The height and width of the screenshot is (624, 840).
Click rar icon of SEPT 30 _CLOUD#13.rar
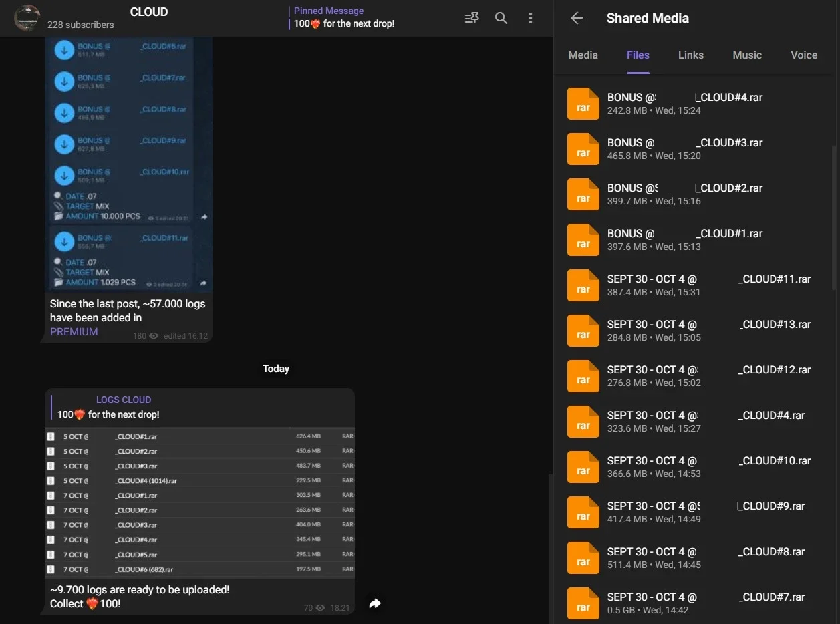[x=583, y=331]
